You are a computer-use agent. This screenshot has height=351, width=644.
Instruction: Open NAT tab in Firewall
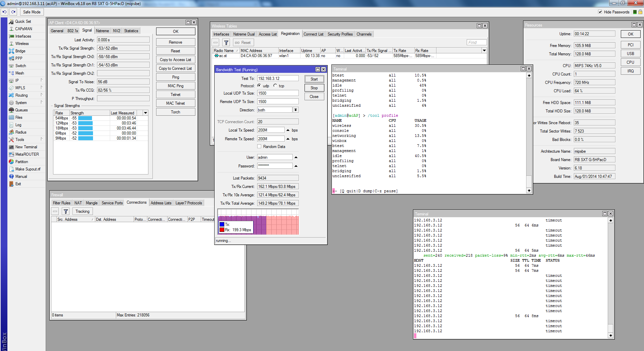(78, 203)
